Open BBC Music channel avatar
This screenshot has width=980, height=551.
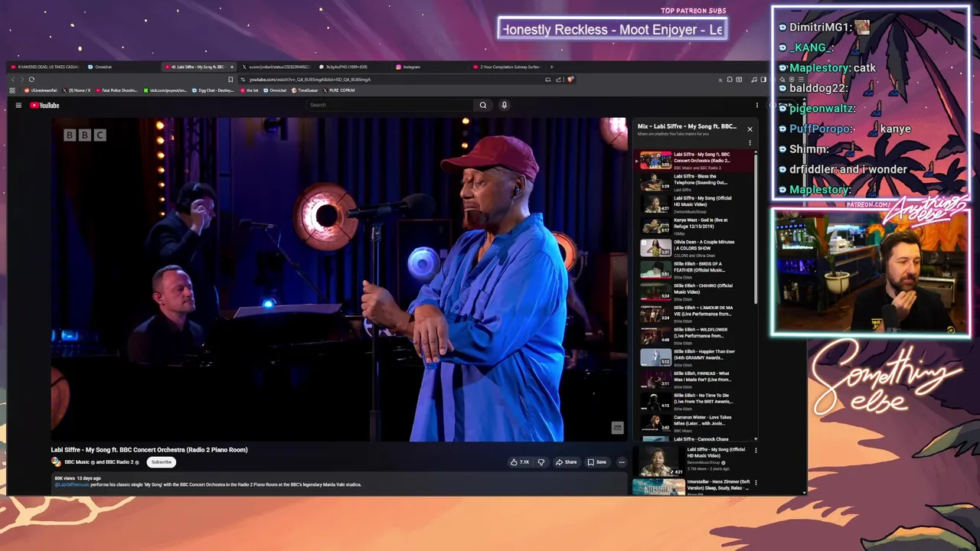tap(56, 462)
